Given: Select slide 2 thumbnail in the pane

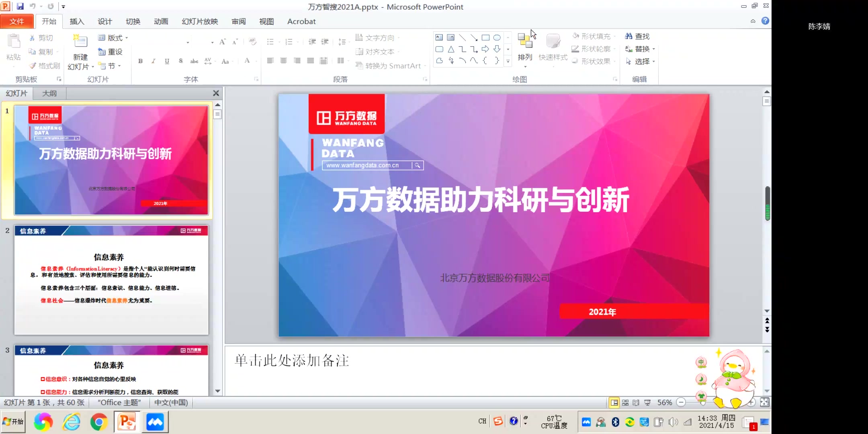Looking at the screenshot, I should 111,281.
